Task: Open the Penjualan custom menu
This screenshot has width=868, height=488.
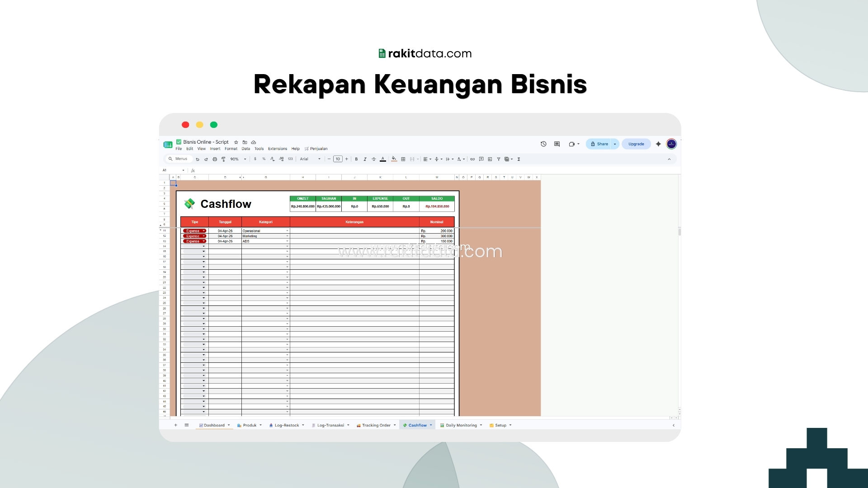Action: (x=316, y=149)
